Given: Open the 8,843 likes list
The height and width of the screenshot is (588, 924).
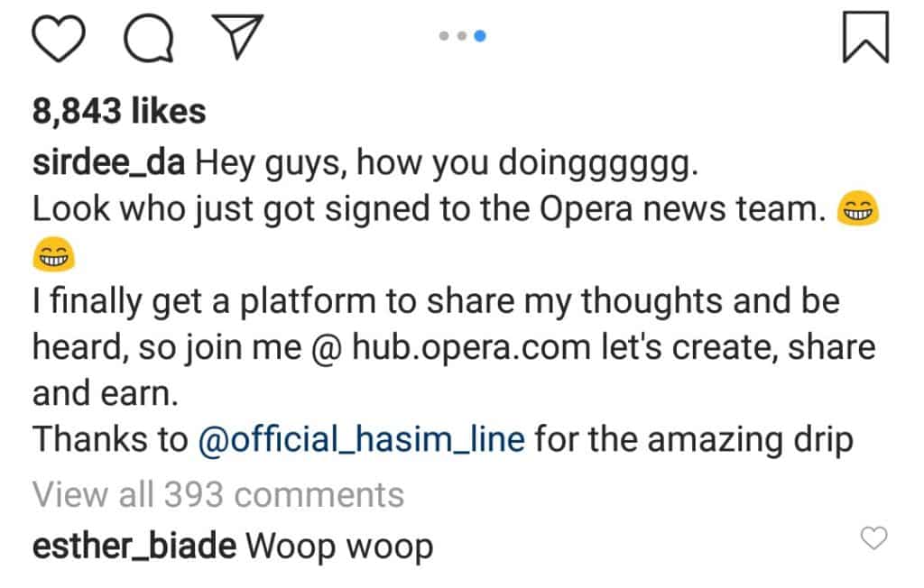Looking at the screenshot, I should pyautogui.click(x=119, y=112).
